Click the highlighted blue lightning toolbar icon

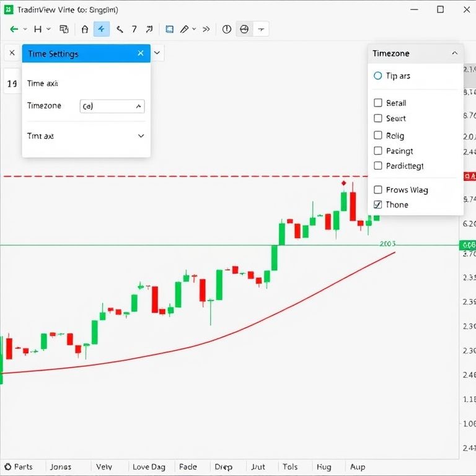coord(102,29)
